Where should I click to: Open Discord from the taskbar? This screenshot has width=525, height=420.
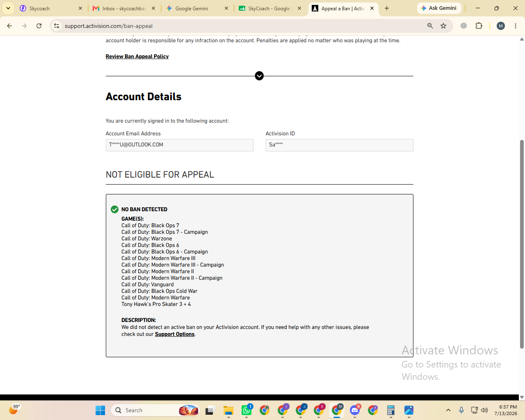[x=355, y=410]
